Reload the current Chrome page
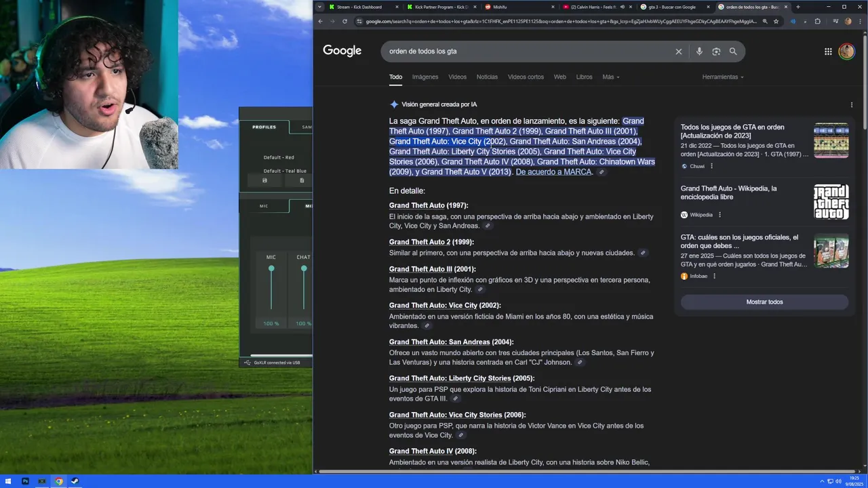 (344, 21)
